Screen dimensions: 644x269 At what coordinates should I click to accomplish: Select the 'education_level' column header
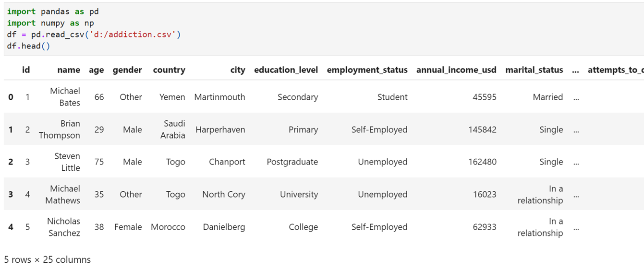coord(286,70)
